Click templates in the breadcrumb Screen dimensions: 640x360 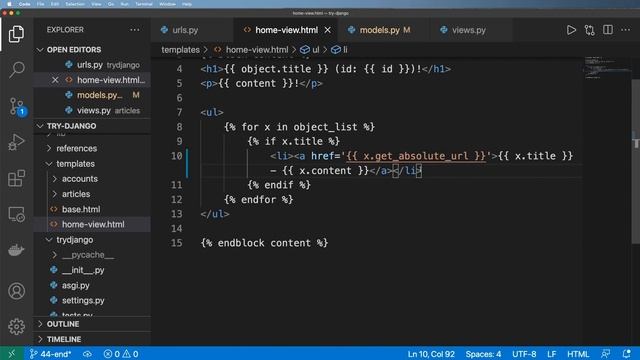[x=180, y=50]
